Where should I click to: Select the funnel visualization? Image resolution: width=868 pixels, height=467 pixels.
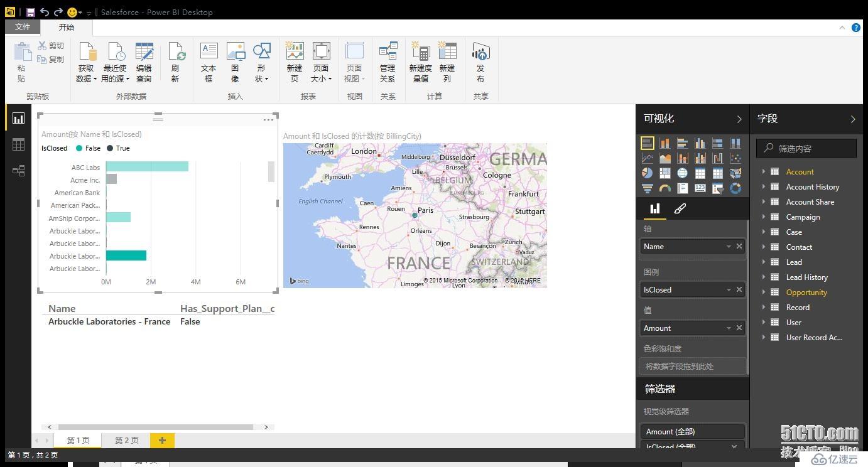[x=647, y=188]
